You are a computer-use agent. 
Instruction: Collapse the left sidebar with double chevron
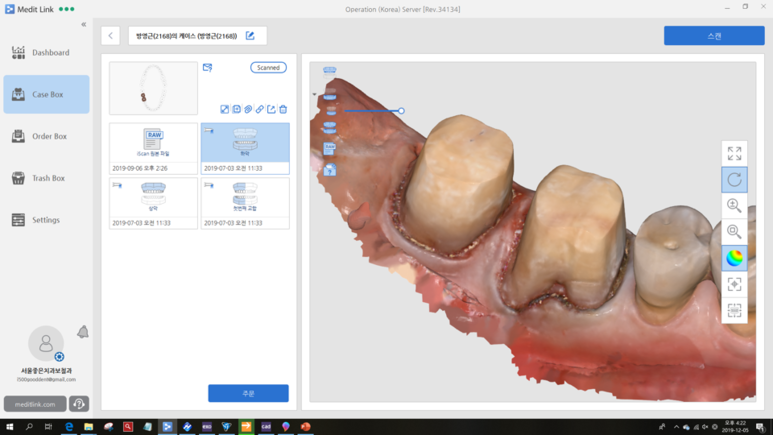pyautogui.click(x=84, y=24)
